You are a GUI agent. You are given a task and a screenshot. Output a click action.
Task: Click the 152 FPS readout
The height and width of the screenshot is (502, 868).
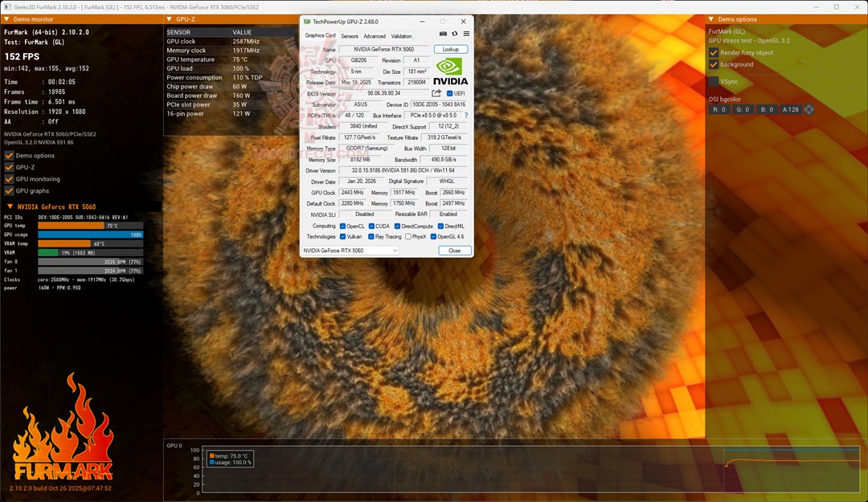23,56
